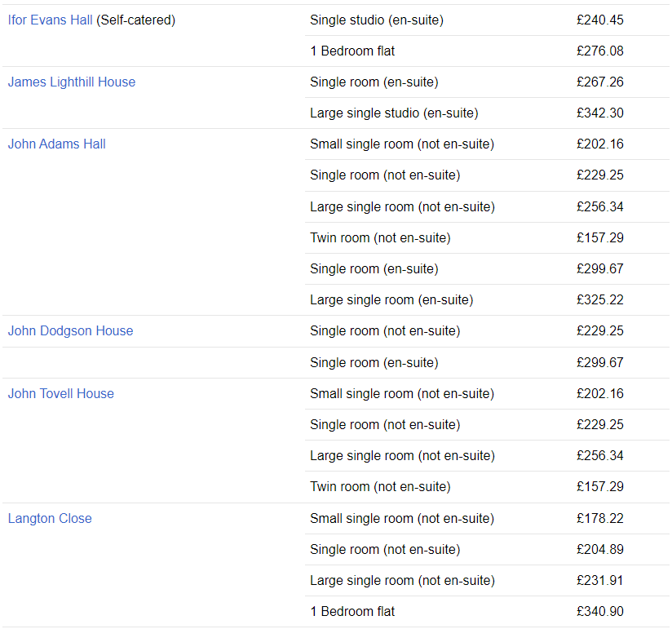
Task: Open the Ifor Evans Hall link
Action: pos(50,20)
